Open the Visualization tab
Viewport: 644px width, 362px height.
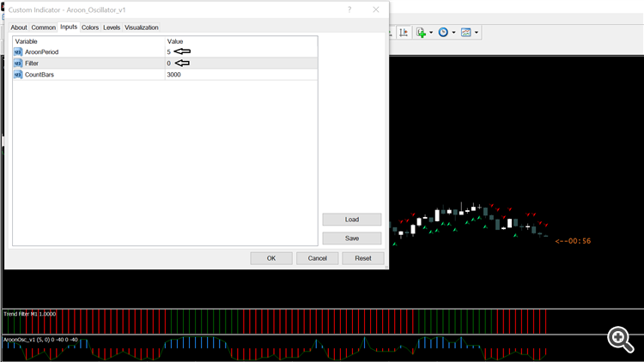tap(142, 27)
